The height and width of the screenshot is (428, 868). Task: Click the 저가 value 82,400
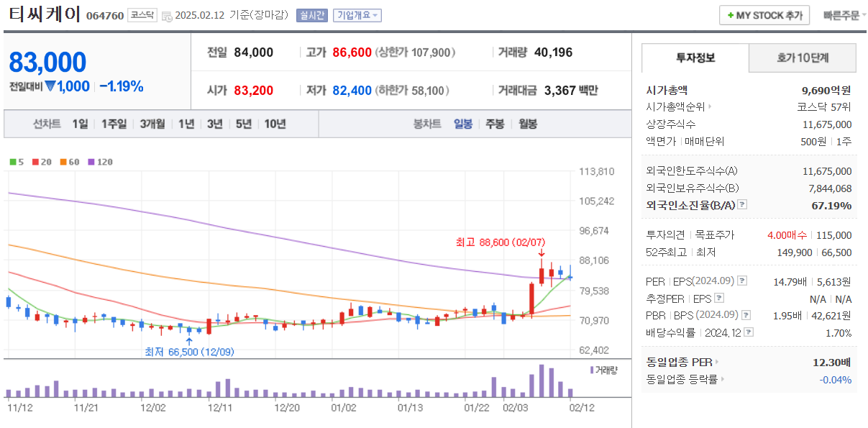click(x=352, y=90)
